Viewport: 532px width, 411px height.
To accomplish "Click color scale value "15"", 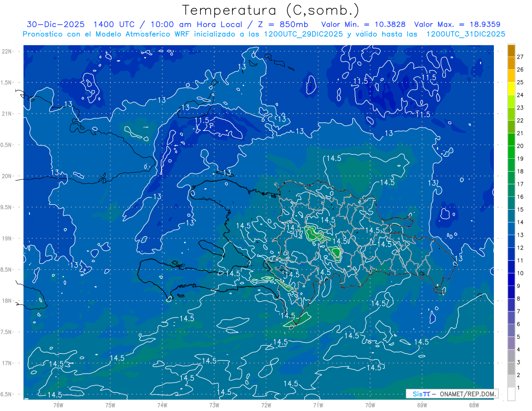I will (x=520, y=210).
